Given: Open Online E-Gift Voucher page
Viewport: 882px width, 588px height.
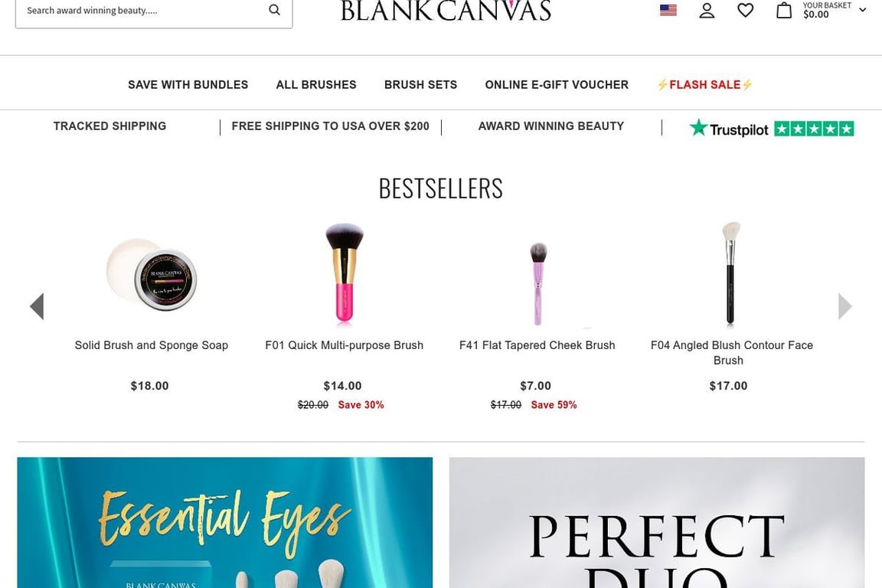Looking at the screenshot, I should (557, 85).
